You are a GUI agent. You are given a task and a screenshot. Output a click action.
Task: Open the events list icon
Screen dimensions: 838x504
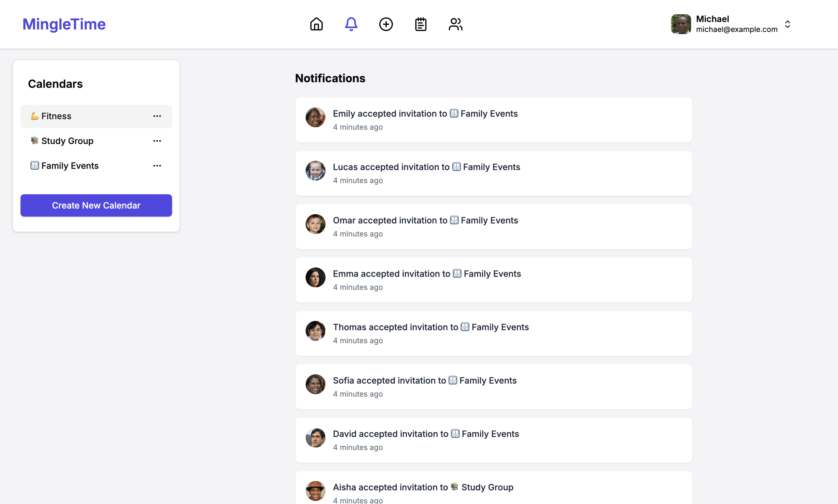click(421, 24)
